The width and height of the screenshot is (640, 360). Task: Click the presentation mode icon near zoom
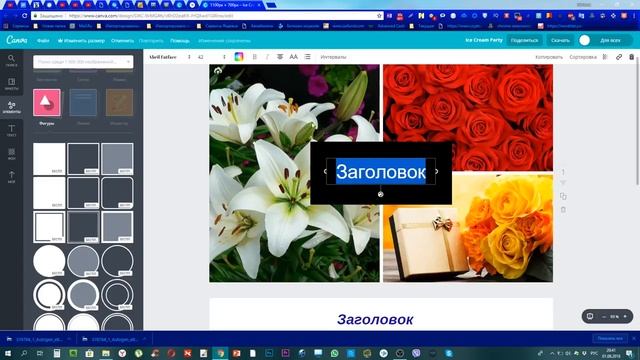[x=590, y=316]
